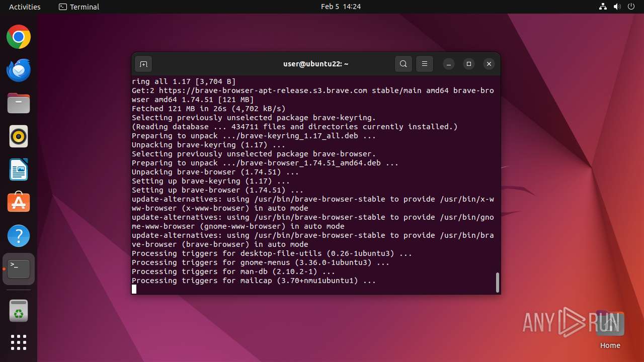
Task: Click 'Preparing to unpack .../brave-browser_1.74.51_amd64.deb' line
Action: (x=265, y=163)
